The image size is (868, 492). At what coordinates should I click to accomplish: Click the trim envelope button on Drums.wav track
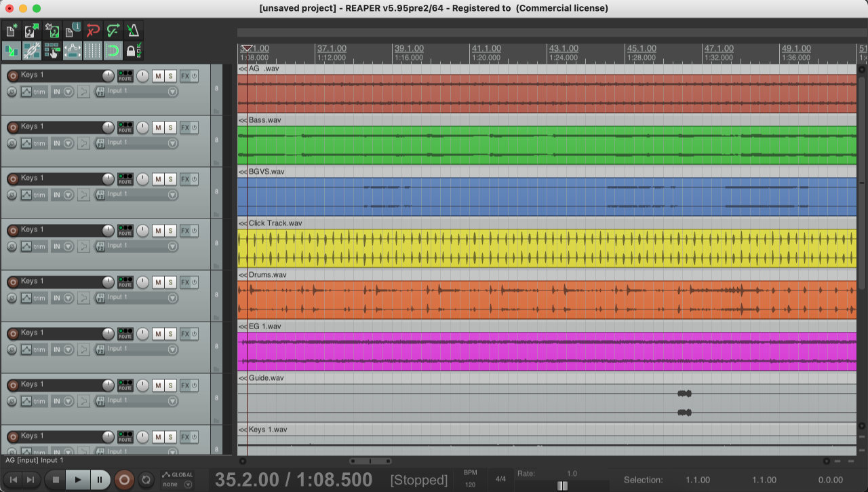(x=34, y=298)
